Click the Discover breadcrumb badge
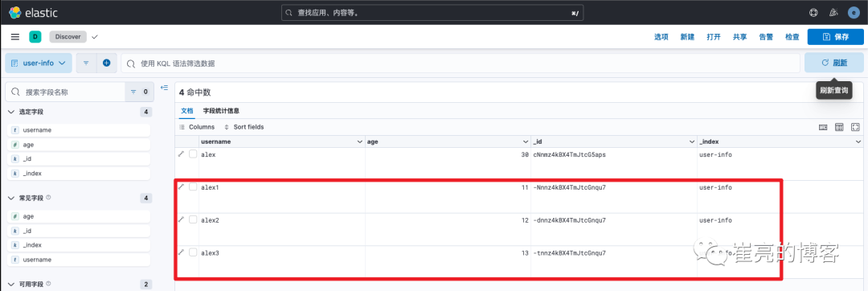This screenshot has width=868, height=291. pos(68,37)
